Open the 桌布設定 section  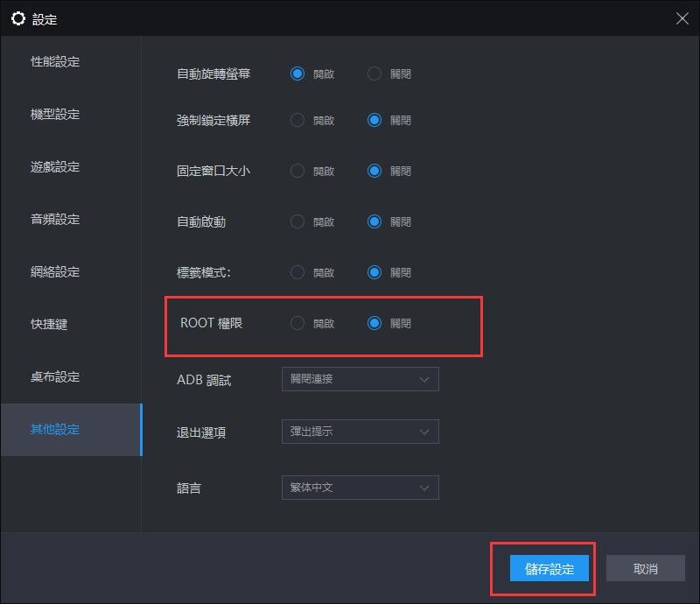[52, 377]
